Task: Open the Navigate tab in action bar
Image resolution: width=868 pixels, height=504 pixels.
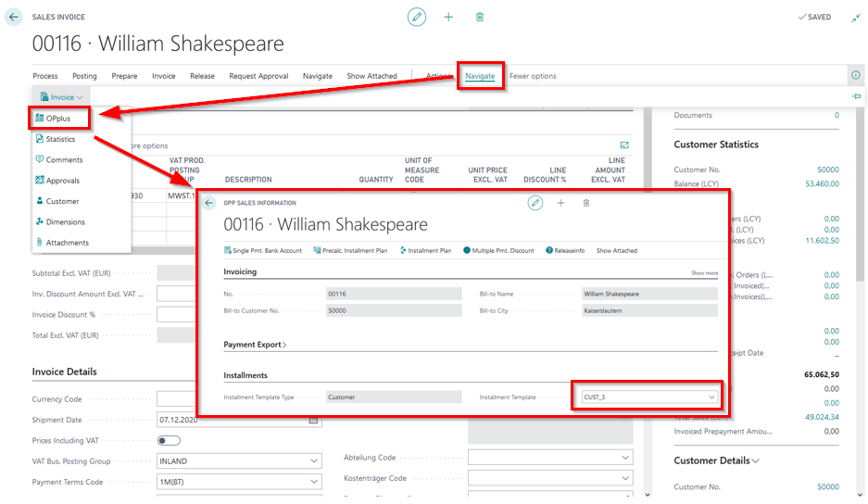Action: coord(480,76)
